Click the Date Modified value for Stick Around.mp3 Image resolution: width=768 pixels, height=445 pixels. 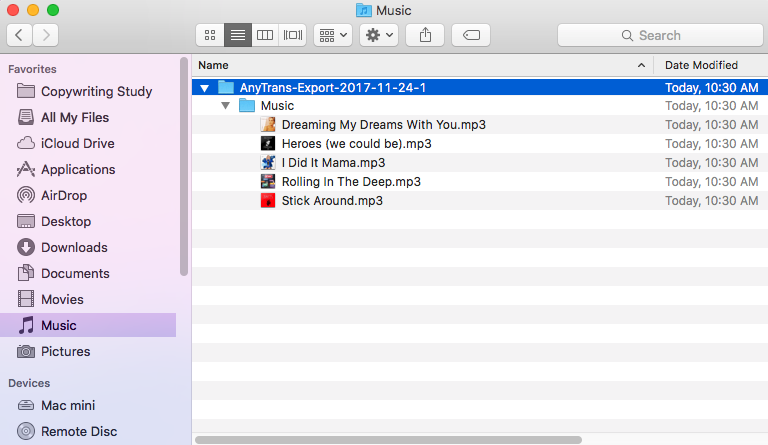tap(711, 201)
